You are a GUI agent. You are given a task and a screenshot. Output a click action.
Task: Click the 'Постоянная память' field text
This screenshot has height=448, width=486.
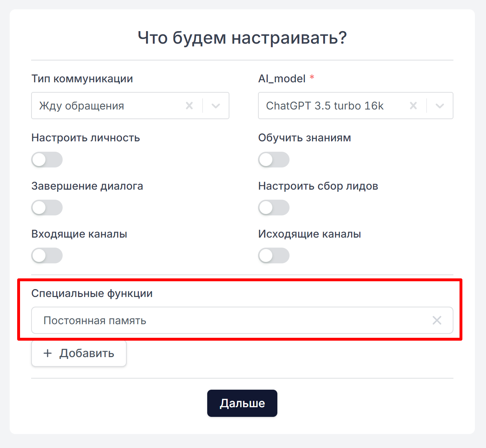[x=95, y=321]
